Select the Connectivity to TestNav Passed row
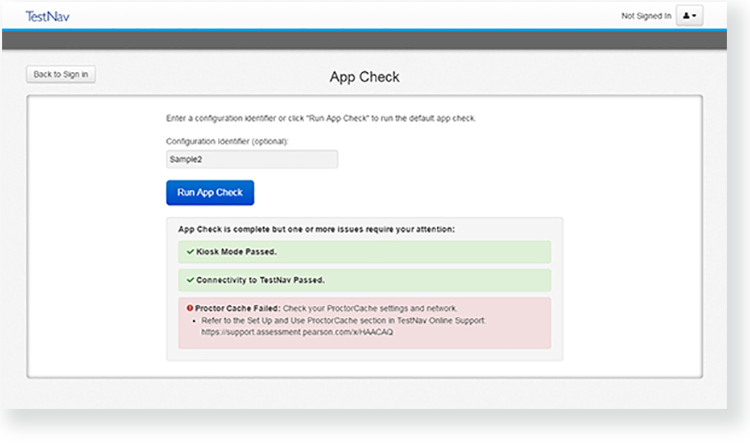Screen dimensions: 750x443 365,280
